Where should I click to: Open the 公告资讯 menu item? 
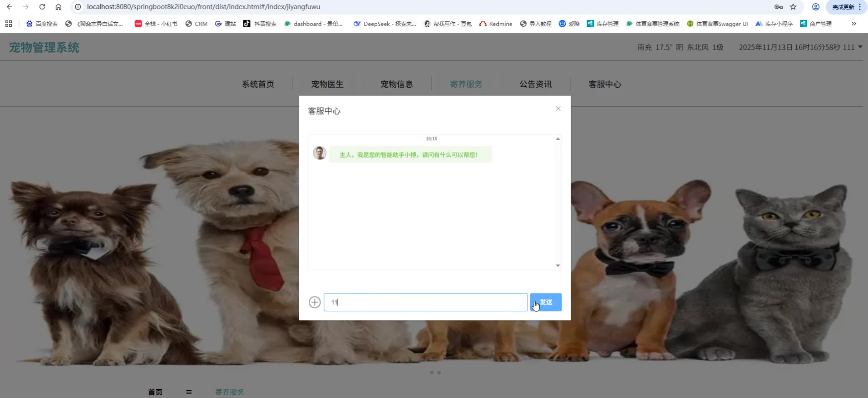click(x=535, y=84)
